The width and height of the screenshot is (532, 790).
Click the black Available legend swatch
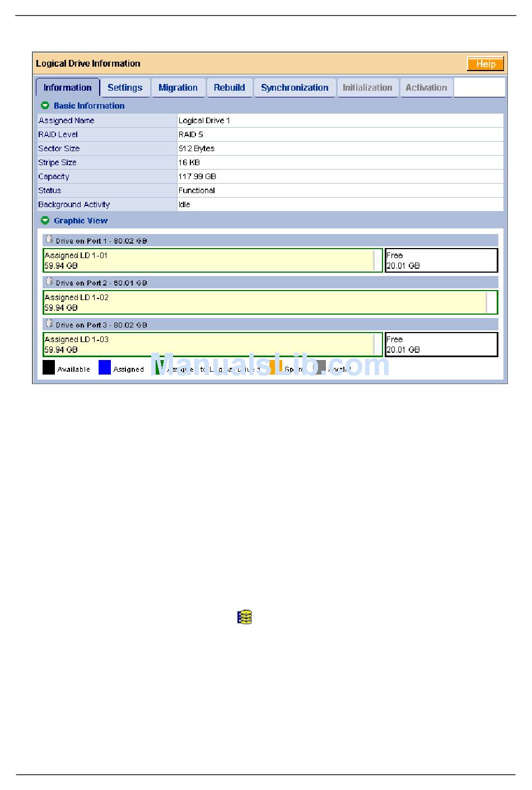coord(49,368)
